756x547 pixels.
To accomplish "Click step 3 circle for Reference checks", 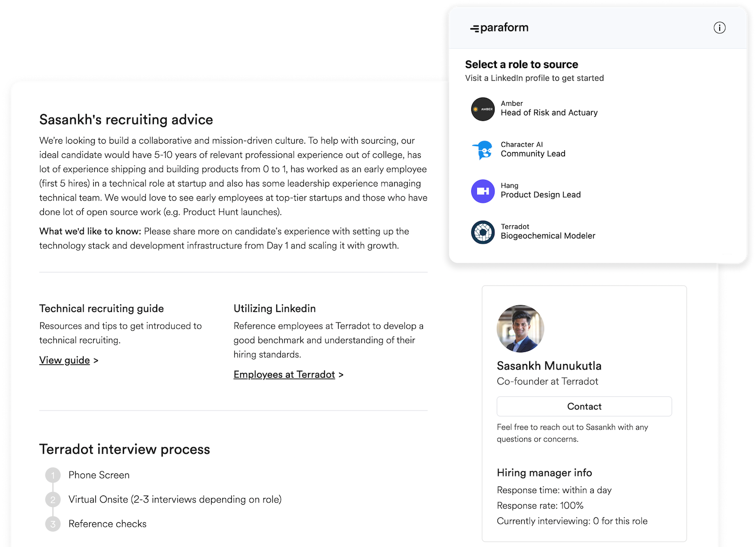I will [53, 524].
